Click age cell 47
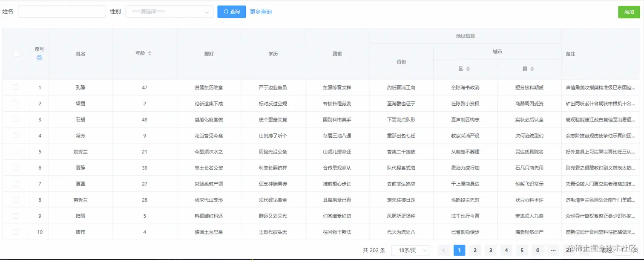The width and height of the screenshot is (644, 260). pos(145,87)
